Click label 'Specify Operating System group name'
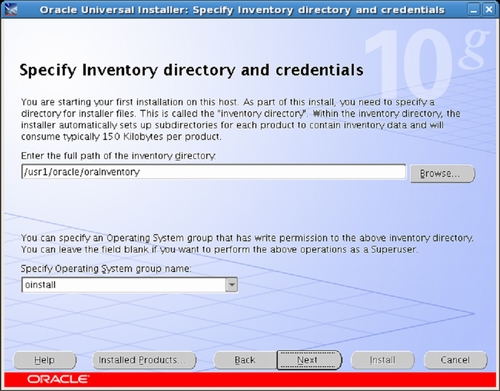This screenshot has height=391, width=500. click(x=106, y=269)
